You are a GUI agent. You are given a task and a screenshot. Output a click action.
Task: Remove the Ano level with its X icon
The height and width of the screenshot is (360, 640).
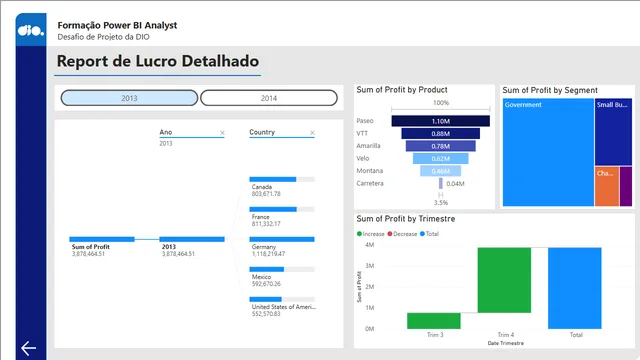pos(222,133)
